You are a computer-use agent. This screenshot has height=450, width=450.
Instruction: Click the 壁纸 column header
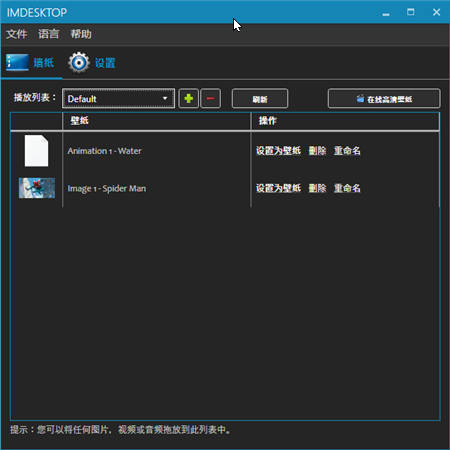click(156, 121)
